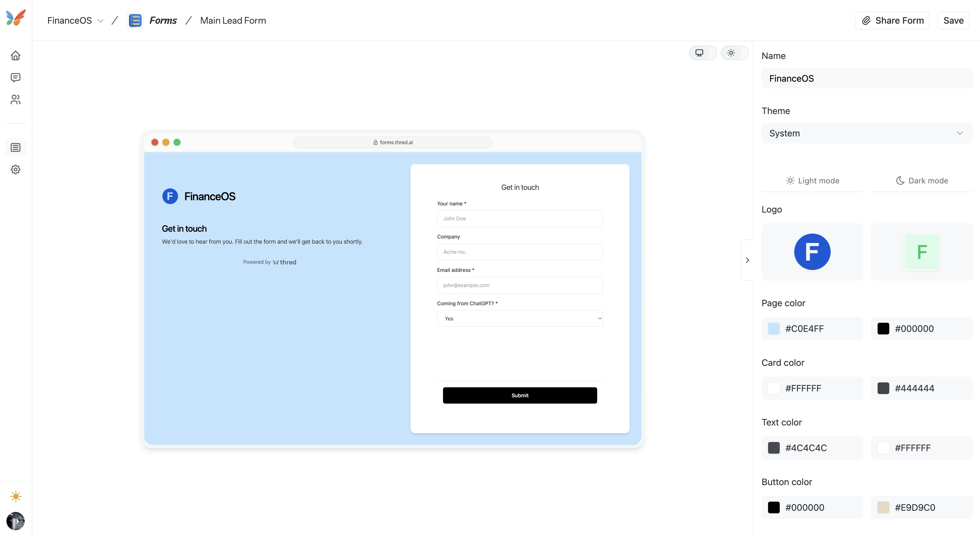Collapse the right settings panel arrow
980x536 pixels.
747,260
